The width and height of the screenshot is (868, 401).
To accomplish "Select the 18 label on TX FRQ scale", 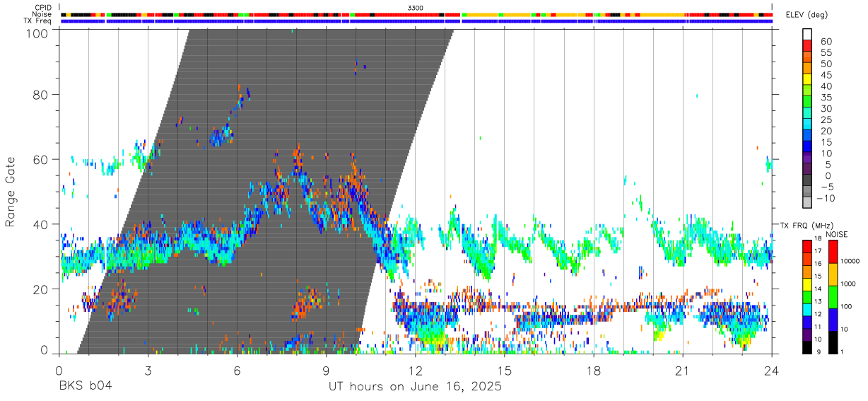I will click(x=819, y=239).
